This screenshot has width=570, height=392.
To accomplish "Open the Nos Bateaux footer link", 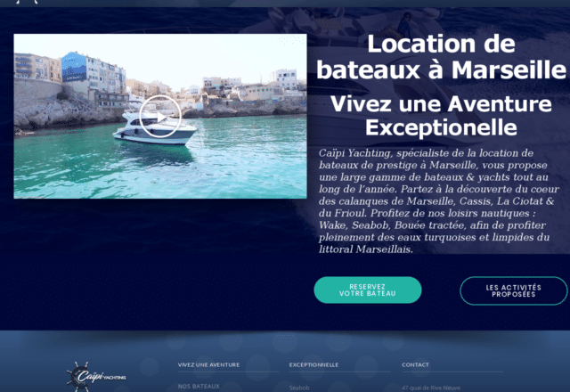I will point(199,386).
